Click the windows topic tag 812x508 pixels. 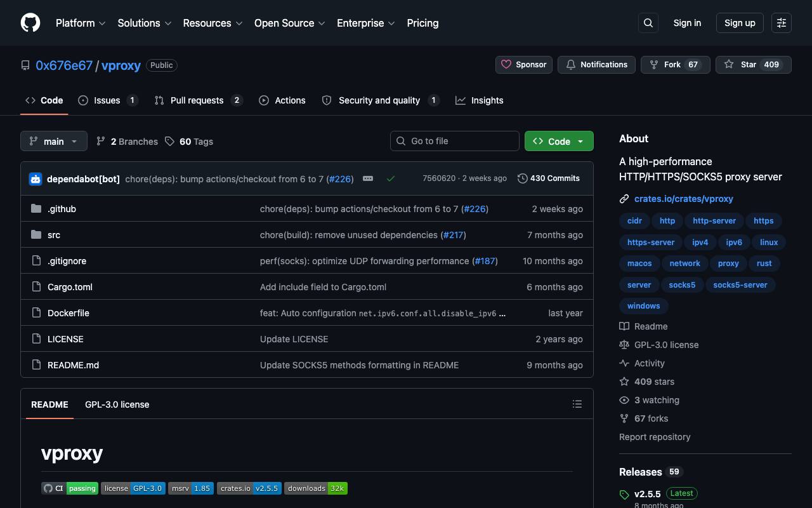(x=643, y=306)
